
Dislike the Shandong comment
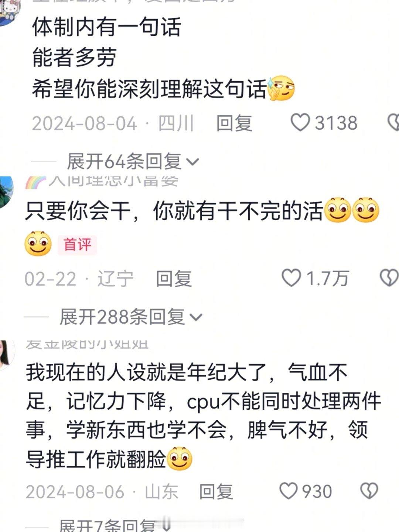pos(369,491)
